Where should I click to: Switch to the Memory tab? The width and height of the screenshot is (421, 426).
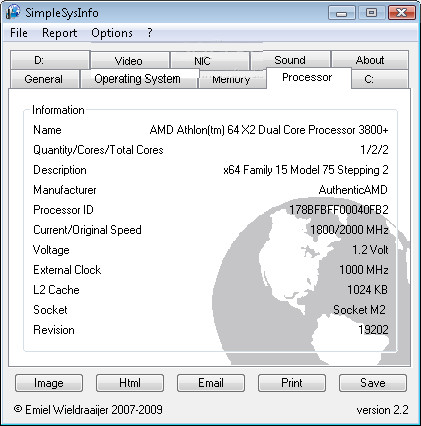click(232, 80)
